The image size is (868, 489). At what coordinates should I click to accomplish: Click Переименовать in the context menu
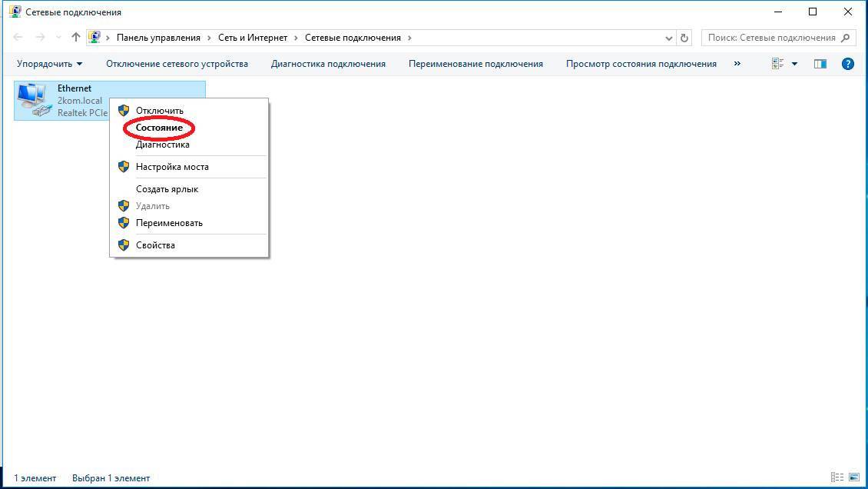coord(169,223)
